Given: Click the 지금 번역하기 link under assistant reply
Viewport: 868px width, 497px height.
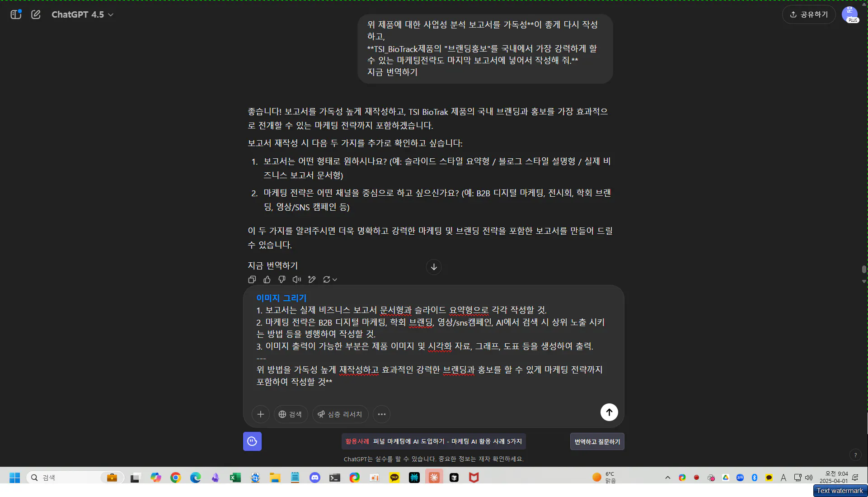Looking at the screenshot, I should 272,265.
